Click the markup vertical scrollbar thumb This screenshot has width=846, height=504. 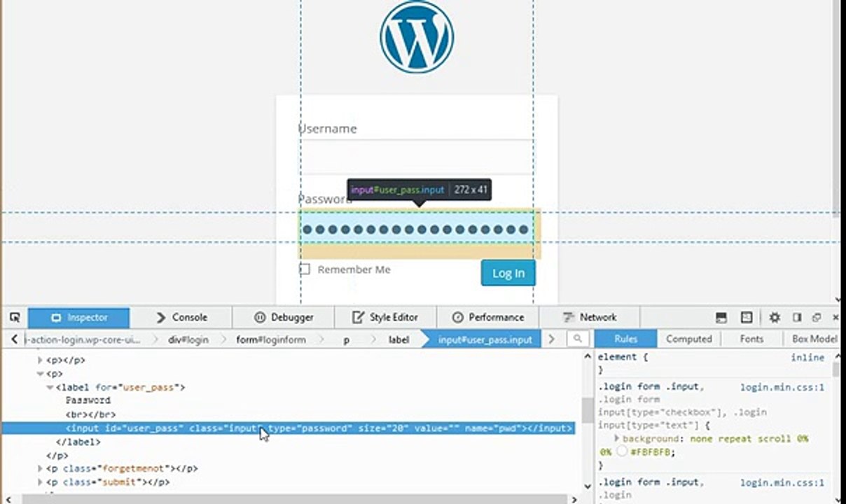click(x=587, y=410)
